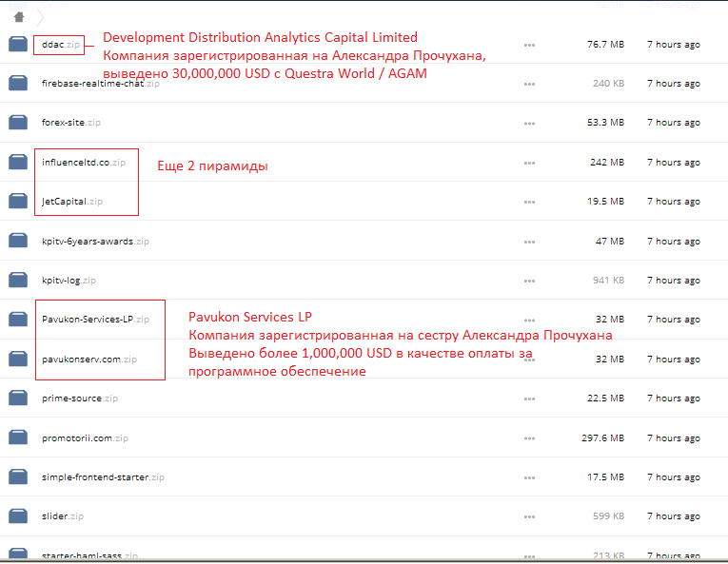
Task: Click the archive icon beside firebase-realtime-chat.zip
Action: [x=18, y=83]
